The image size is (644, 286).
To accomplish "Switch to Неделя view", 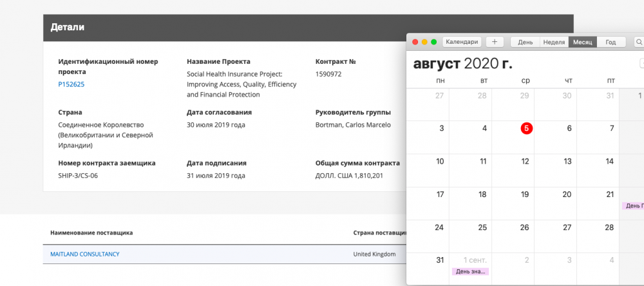I will click(554, 42).
